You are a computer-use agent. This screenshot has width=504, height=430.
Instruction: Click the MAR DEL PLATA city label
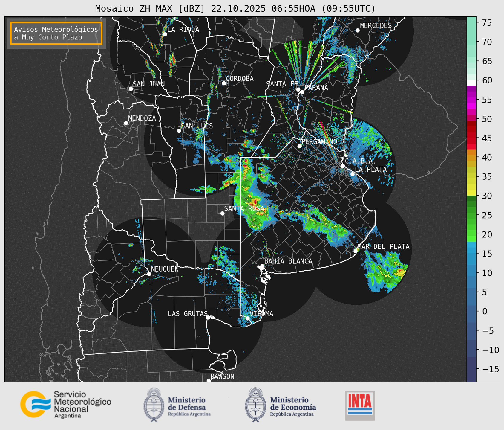point(384,247)
